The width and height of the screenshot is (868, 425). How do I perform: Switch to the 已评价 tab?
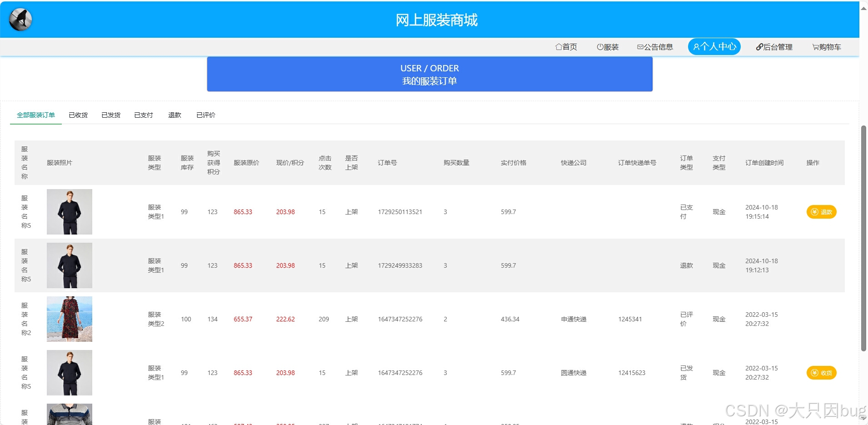tap(206, 115)
